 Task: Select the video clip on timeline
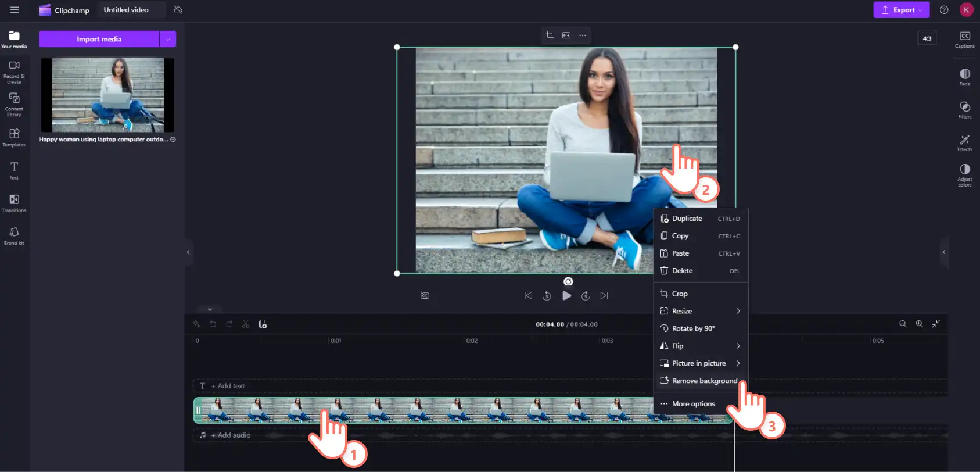(x=463, y=410)
